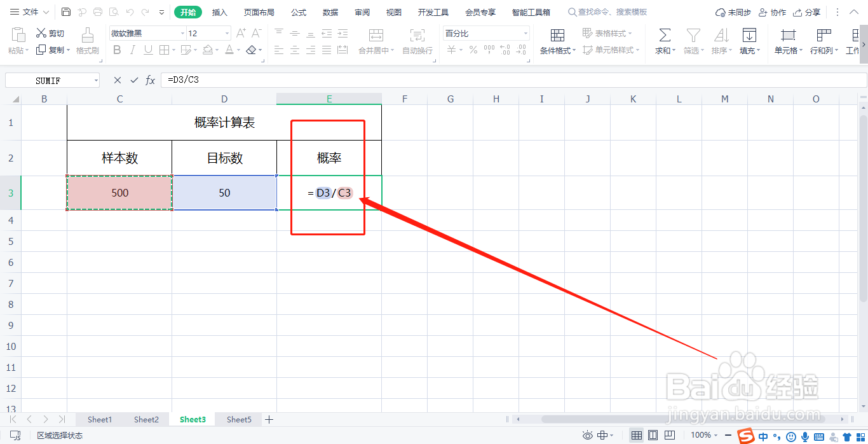Click the decrease font size A- icon
This screenshot has width=868, height=444.
257,33
